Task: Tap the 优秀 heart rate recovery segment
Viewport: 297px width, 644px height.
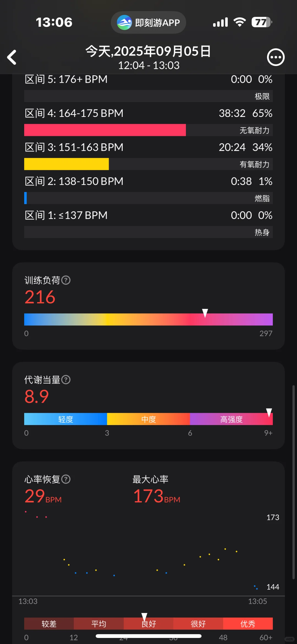Action: [248, 624]
